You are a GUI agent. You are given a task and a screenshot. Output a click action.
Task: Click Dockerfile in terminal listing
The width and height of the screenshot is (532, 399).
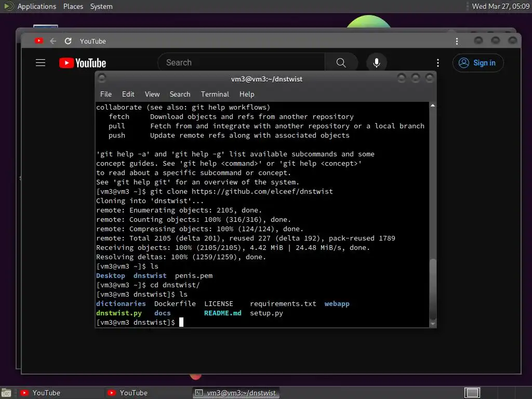coord(175,303)
